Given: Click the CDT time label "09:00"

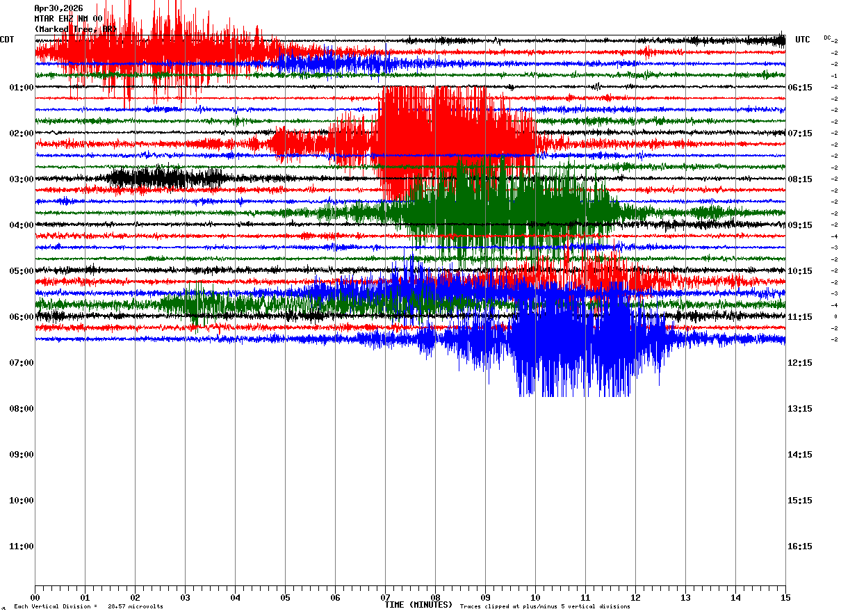Looking at the screenshot, I should click(22, 455).
